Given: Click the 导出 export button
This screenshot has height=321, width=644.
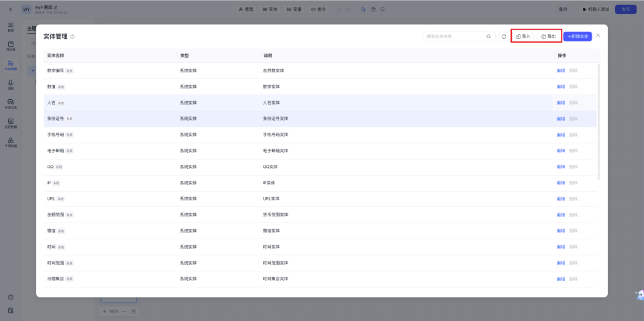Looking at the screenshot, I should point(549,36).
